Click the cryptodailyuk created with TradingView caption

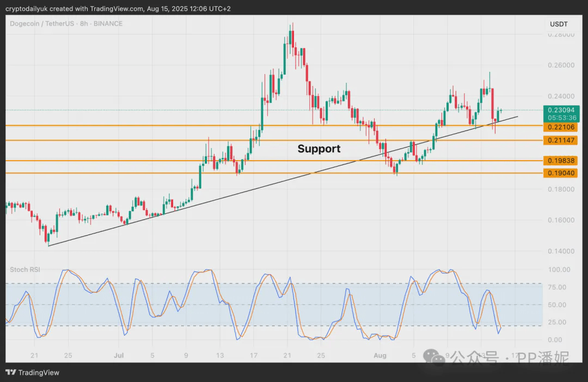(118, 8)
